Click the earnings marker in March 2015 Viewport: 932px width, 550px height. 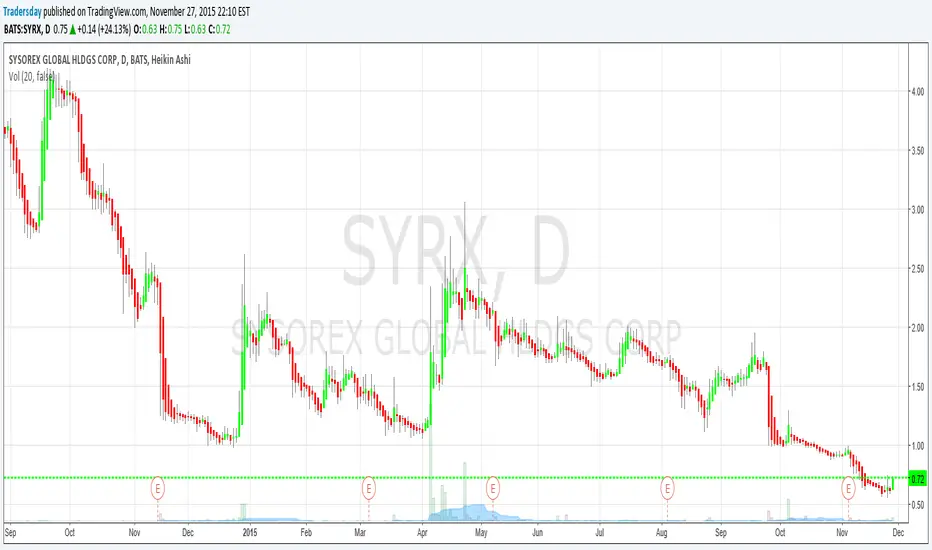coord(369,489)
